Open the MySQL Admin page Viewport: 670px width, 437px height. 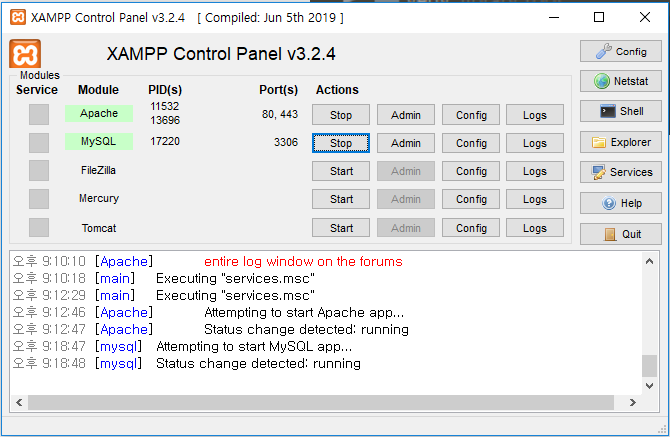click(406, 143)
